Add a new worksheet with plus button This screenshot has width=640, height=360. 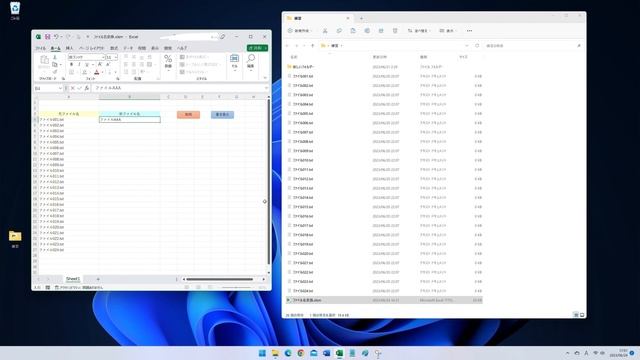point(98,279)
